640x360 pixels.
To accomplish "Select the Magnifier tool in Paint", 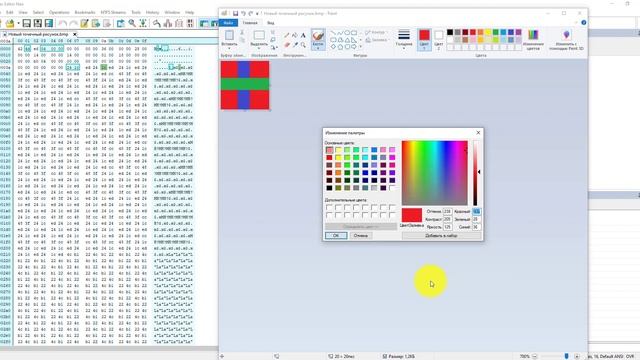I will pyautogui.click(x=303, y=44).
